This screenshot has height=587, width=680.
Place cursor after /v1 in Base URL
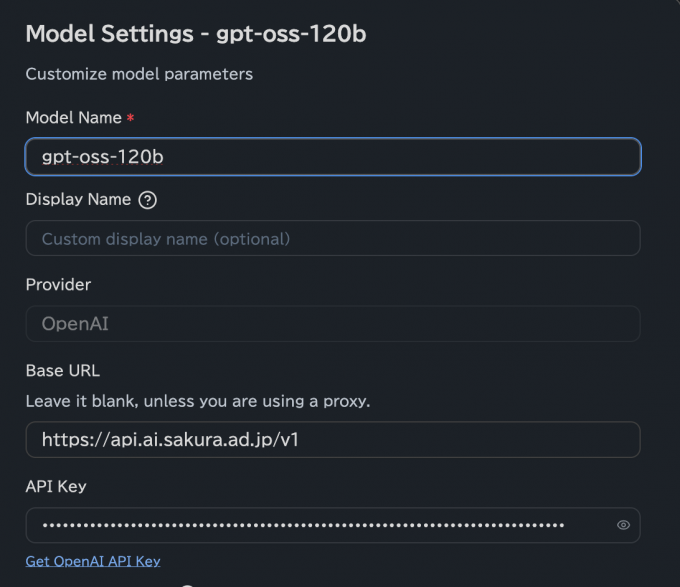click(x=300, y=439)
